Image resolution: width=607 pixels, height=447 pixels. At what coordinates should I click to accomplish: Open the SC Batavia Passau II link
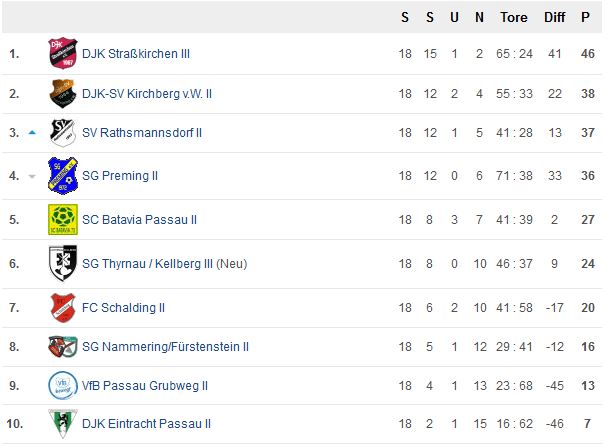tap(139, 220)
